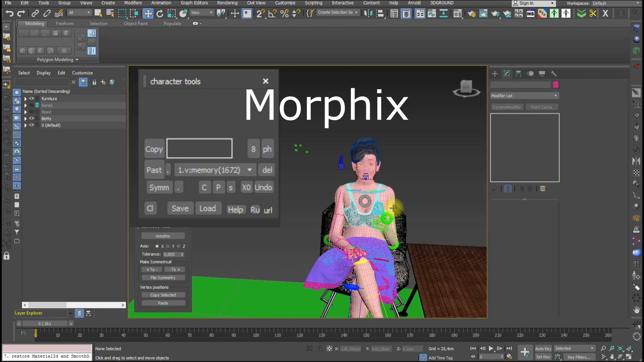Open the Rendering menu
The width and height of the screenshot is (644, 362).
[x=227, y=3]
